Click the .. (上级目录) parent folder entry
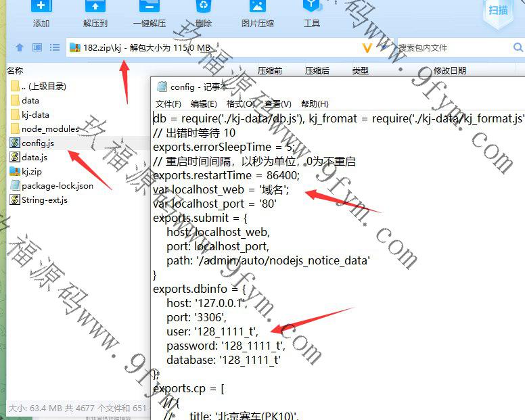This screenshot has width=525, height=420. [x=43, y=86]
